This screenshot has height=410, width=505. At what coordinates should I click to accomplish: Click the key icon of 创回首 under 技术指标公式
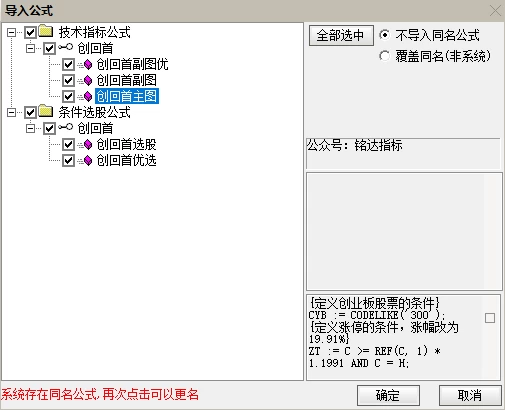[65, 48]
